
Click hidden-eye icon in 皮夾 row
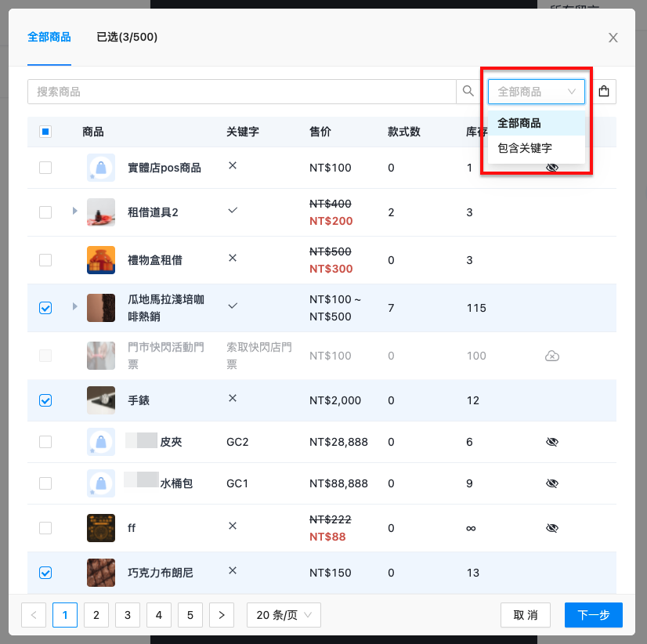(x=551, y=442)
